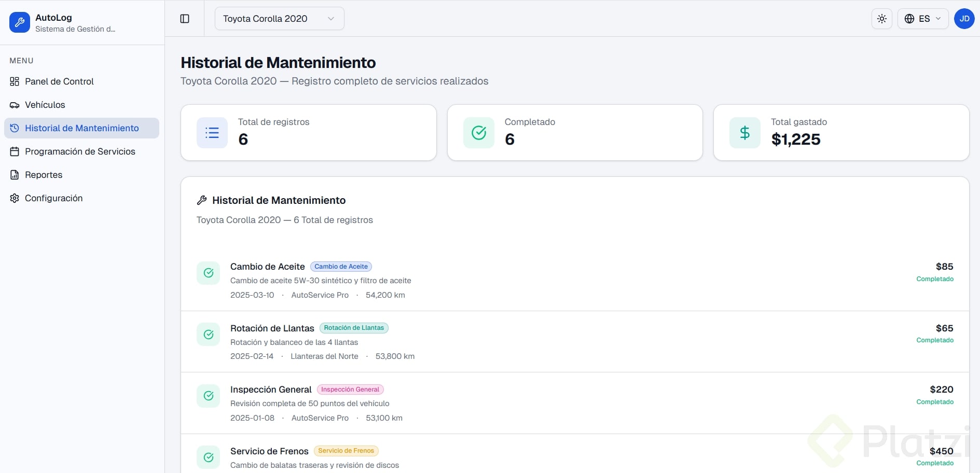
Task: Go to Panel de Control
Action: (59, 81)
